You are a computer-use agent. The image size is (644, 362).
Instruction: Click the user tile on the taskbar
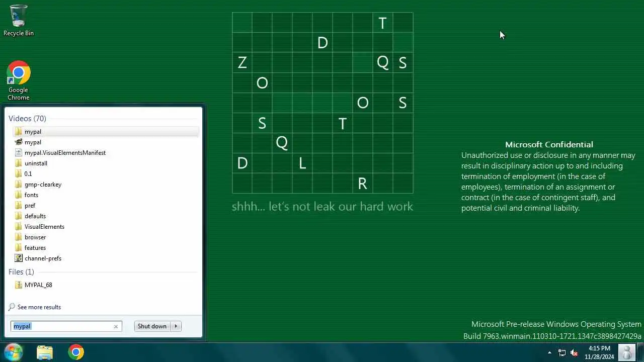(627, 352)
